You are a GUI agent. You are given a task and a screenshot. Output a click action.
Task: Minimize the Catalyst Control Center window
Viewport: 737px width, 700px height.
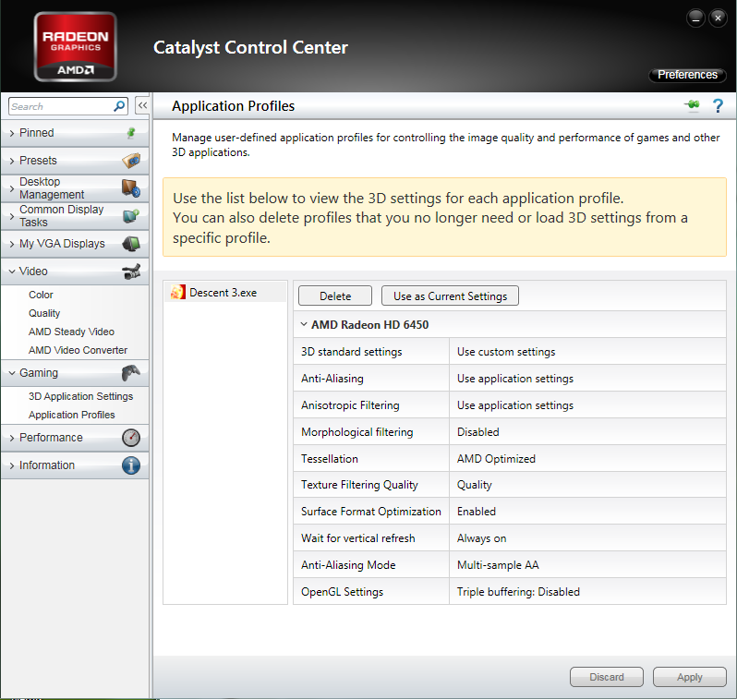coord(695,18)
